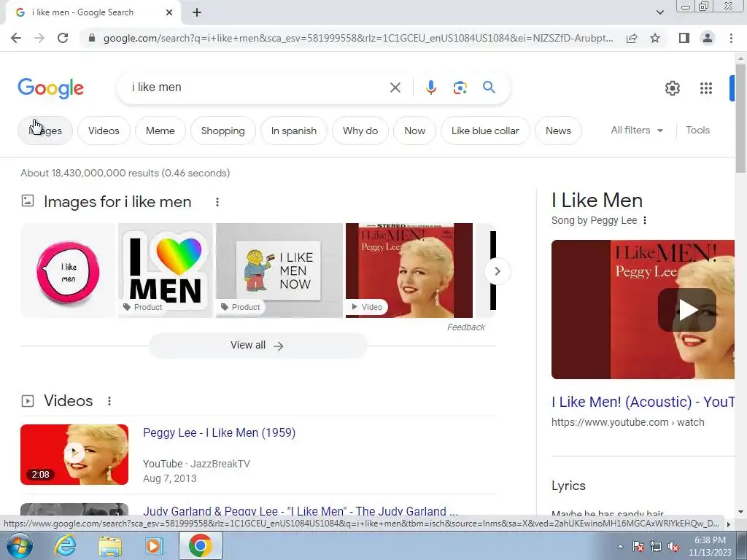Open a new browser tab
The width and height of the screenshot is (747, 560).
(197, 12)
